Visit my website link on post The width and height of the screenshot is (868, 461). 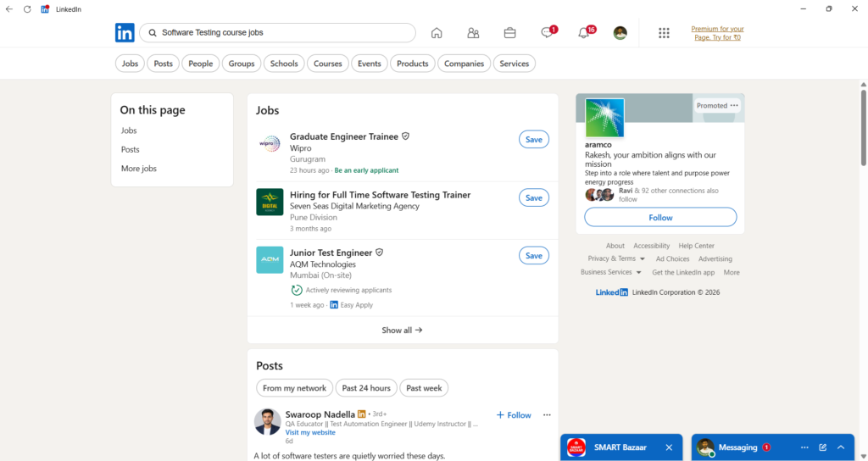point(310,432)
